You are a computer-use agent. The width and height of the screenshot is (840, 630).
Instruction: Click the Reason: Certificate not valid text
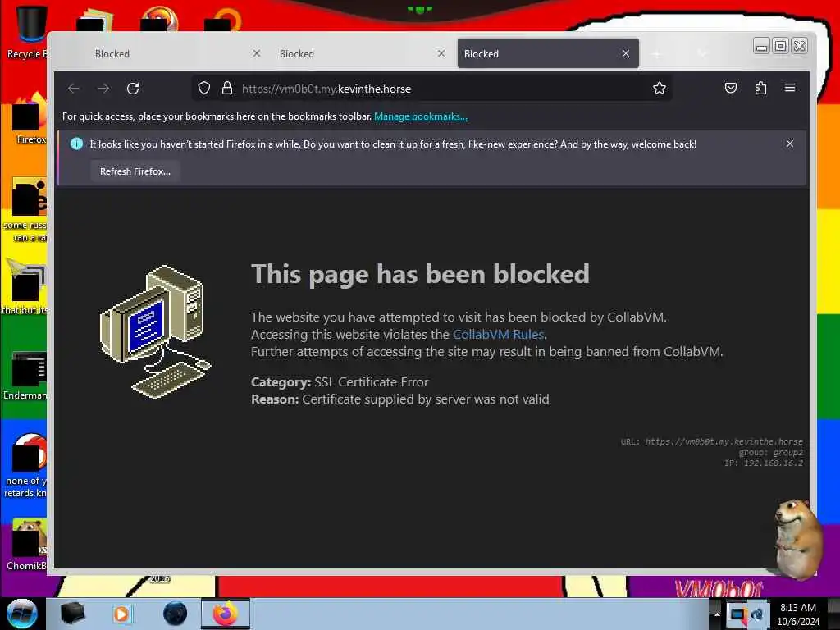[x=399, y=399]
